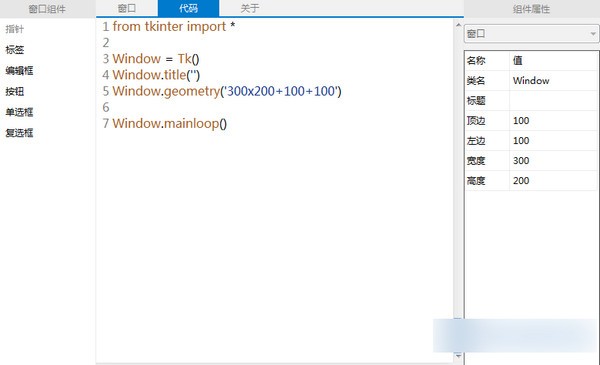Edit the 类名 value Window

[553, 80]
